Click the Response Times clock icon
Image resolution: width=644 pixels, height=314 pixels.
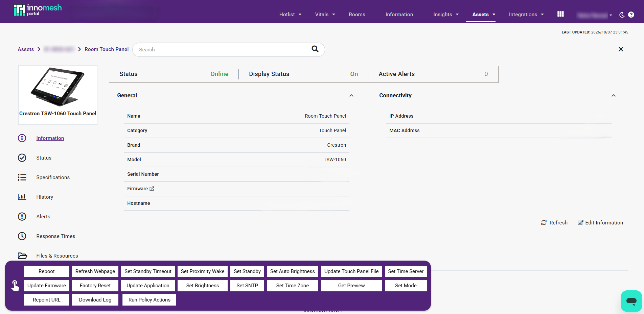click(22, 236)
